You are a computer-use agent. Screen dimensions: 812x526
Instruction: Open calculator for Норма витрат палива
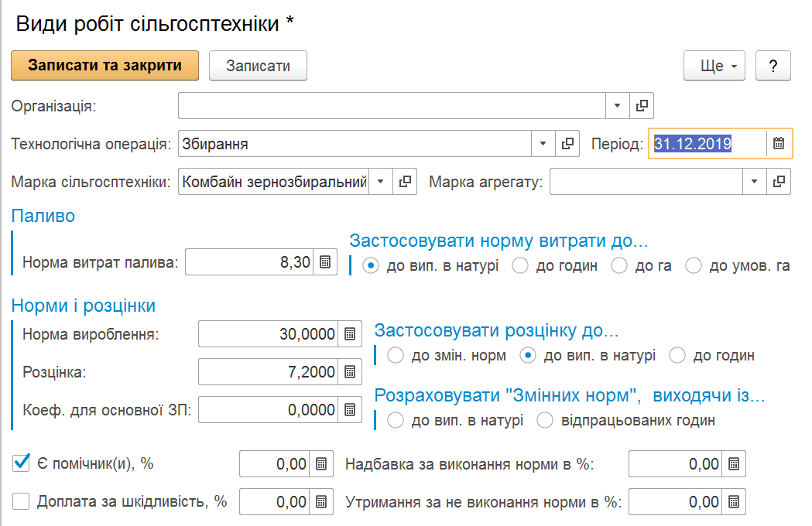(324, 262)
